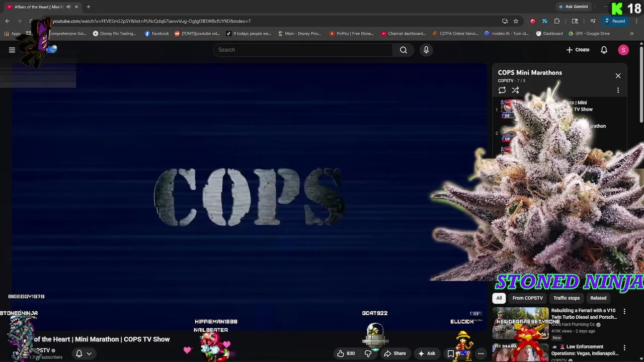Toggle shuffle playlist
This screenshot has height=362, width=644.
click(x=515, y=90)
